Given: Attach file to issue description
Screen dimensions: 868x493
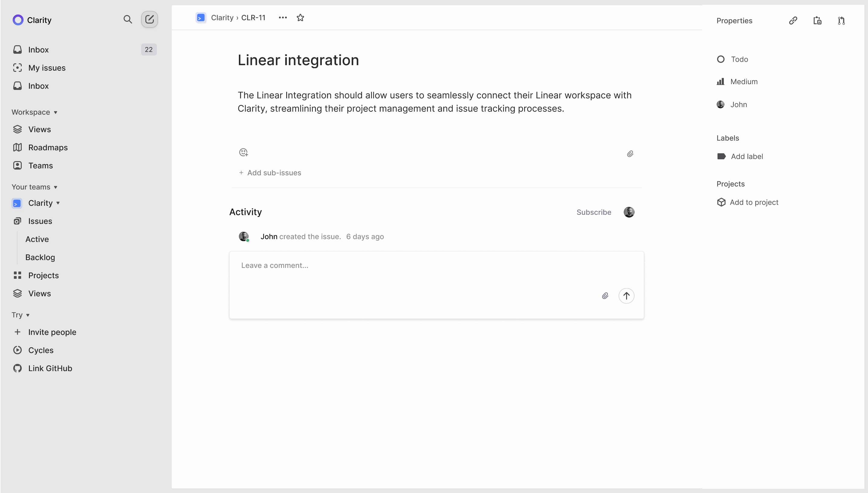Looking at the screenshot, I should [630, 154].
